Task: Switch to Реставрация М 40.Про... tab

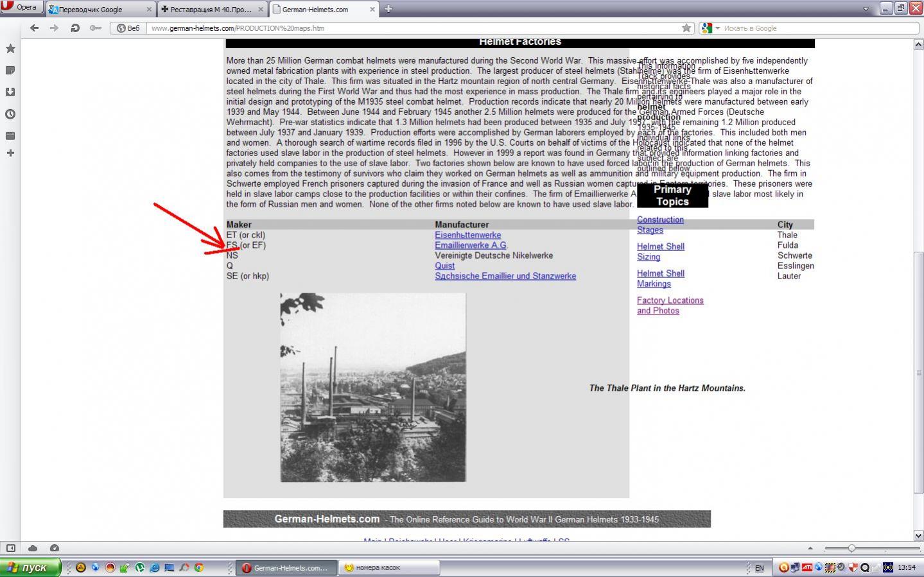Action: coord(213,10)
